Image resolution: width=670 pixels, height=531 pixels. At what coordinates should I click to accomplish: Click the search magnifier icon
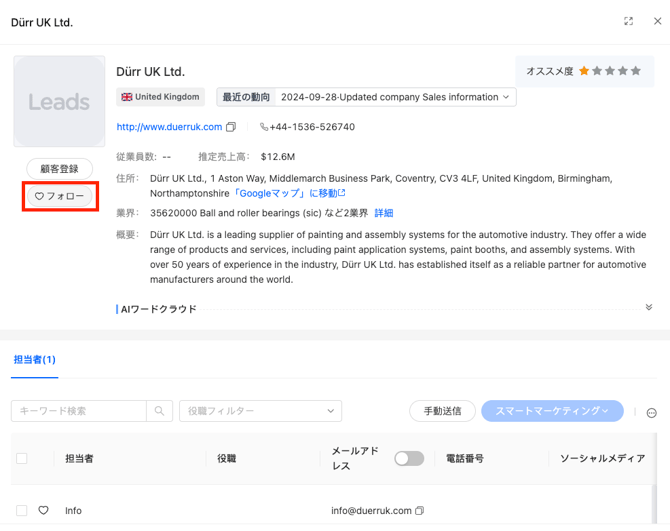click(159, 411)
